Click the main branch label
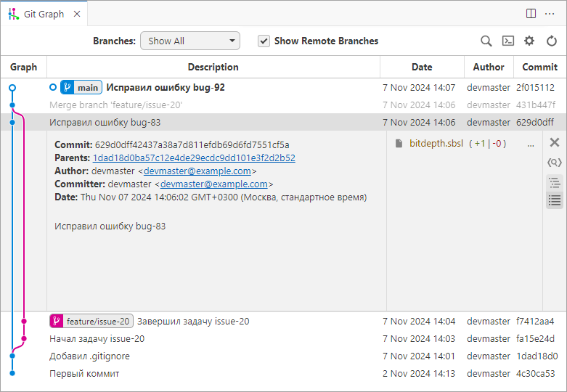 coord(81,87)
